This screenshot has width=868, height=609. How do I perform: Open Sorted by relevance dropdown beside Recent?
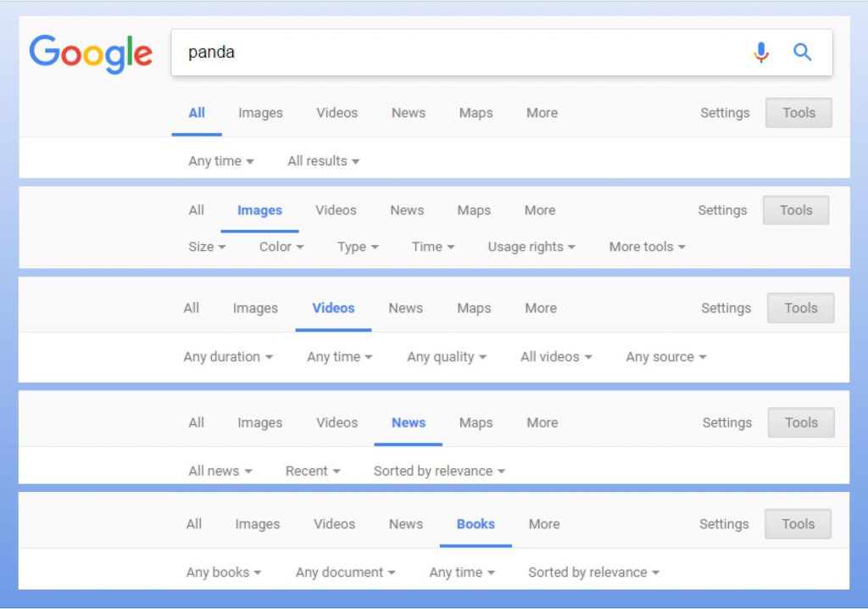pyautogui.click(x=439, y=471)
